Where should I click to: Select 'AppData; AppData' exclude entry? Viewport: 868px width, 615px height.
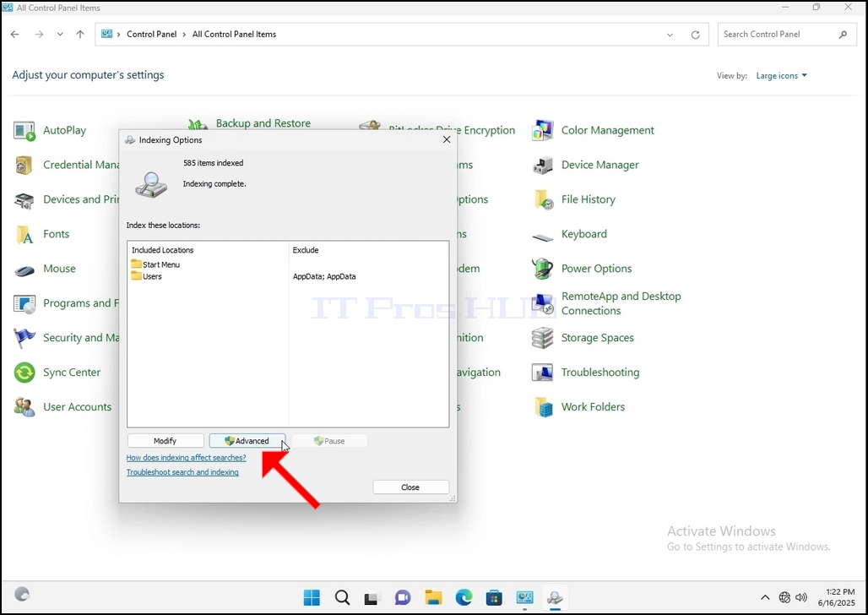tap(324, 276)
